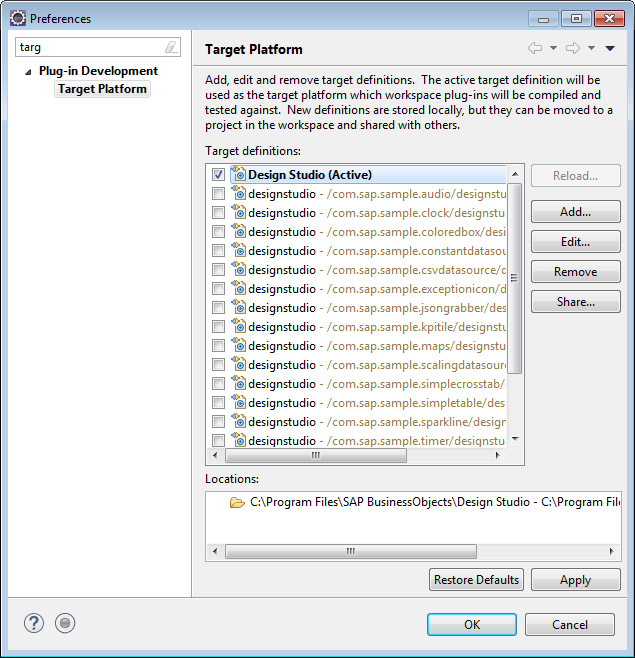Select the designstudio com.sap.sample.audio entry text
The height and width of the screenshot is (658, 635).
point(377,194)
